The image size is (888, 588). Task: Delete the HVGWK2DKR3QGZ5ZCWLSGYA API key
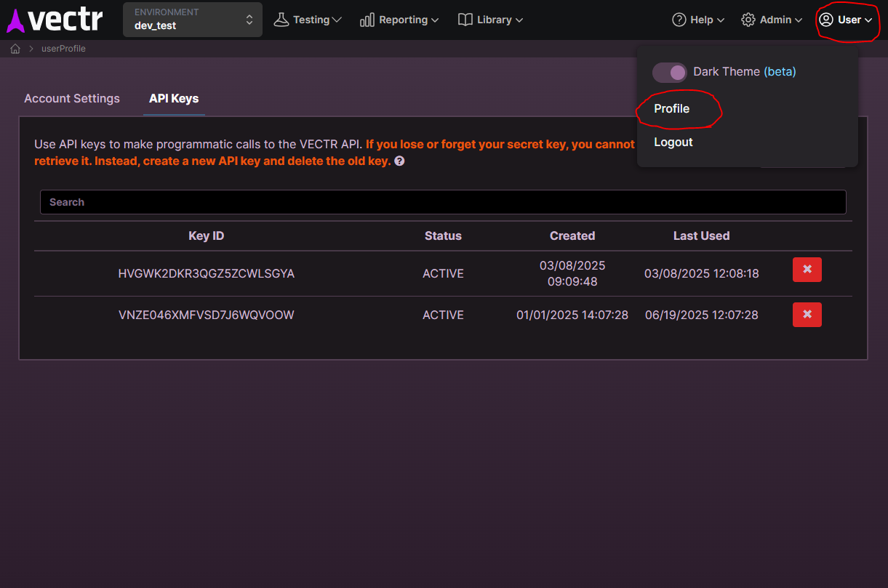[807, 269]
